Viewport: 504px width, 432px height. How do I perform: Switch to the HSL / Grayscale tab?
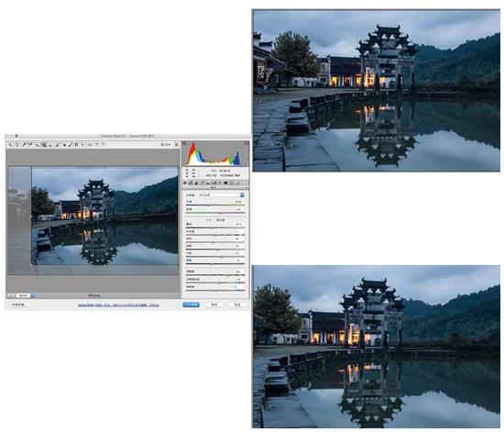coord(203,183)
